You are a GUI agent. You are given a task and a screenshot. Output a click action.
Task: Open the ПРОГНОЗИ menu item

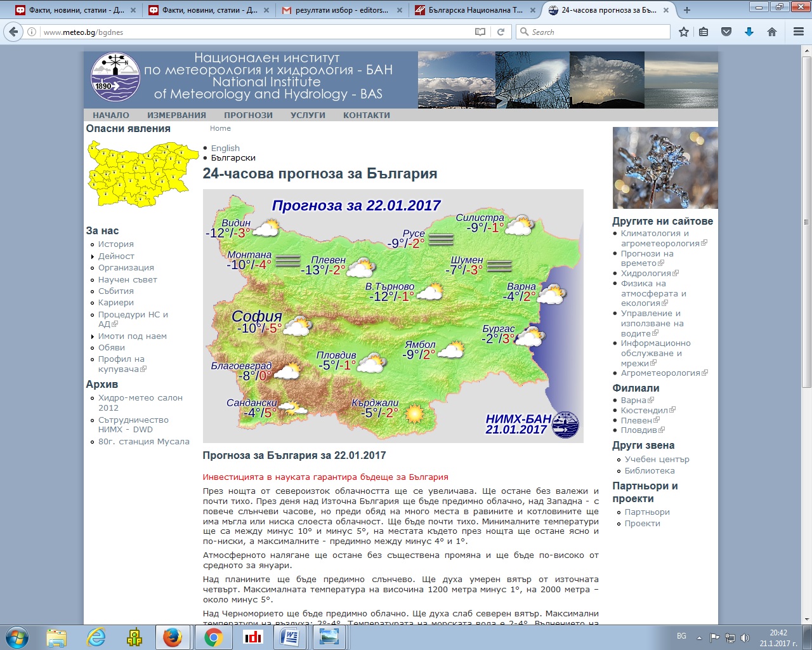pyautogui.click(x=248, y=116)
